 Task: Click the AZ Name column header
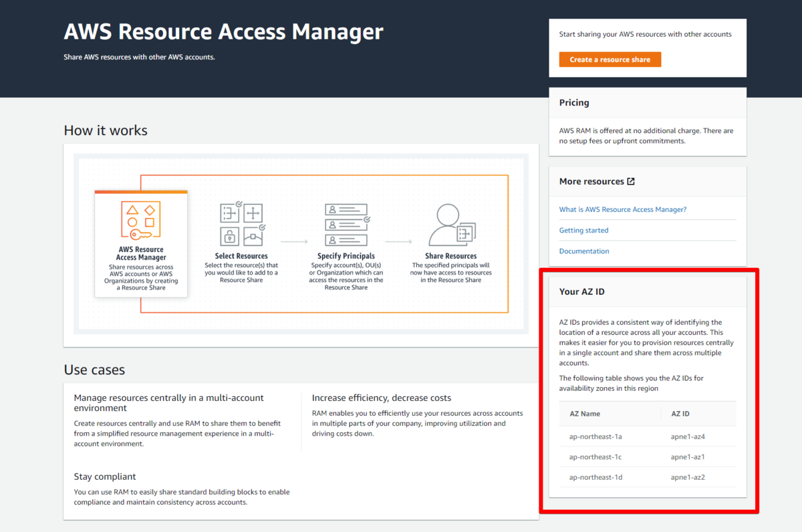(x=585, y=414)
